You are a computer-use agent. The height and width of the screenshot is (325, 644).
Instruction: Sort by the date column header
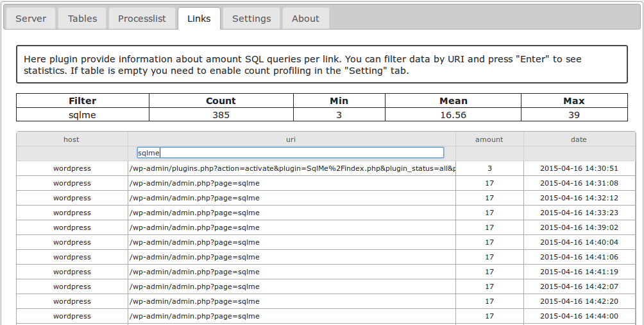click(x=579, y=139)
